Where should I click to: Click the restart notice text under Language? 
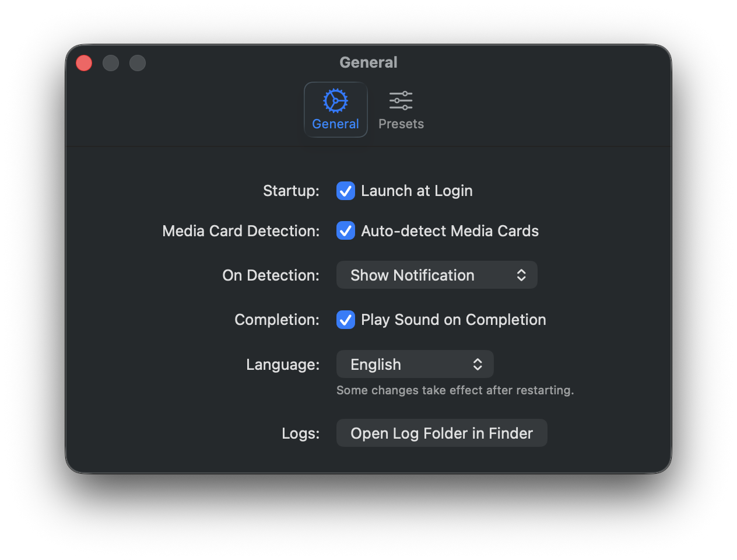(455, 390)
